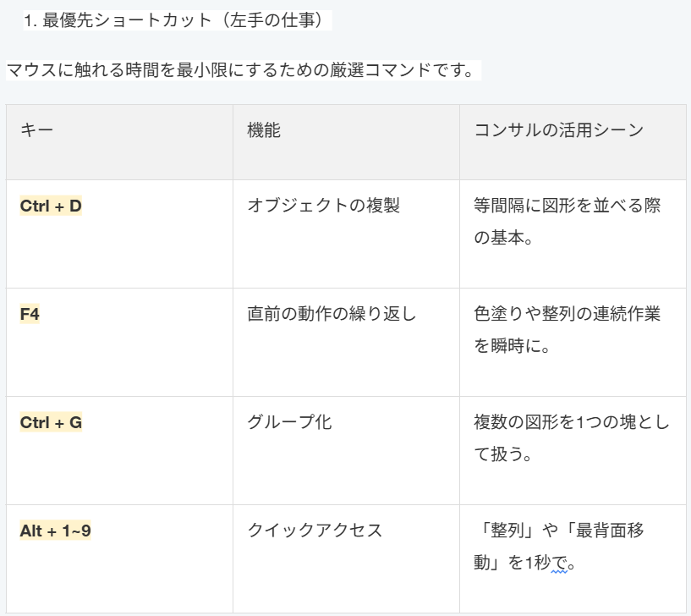691x616 pixels.
Task: Click the highlighted F4 key text
Action: tap(30, 314)
